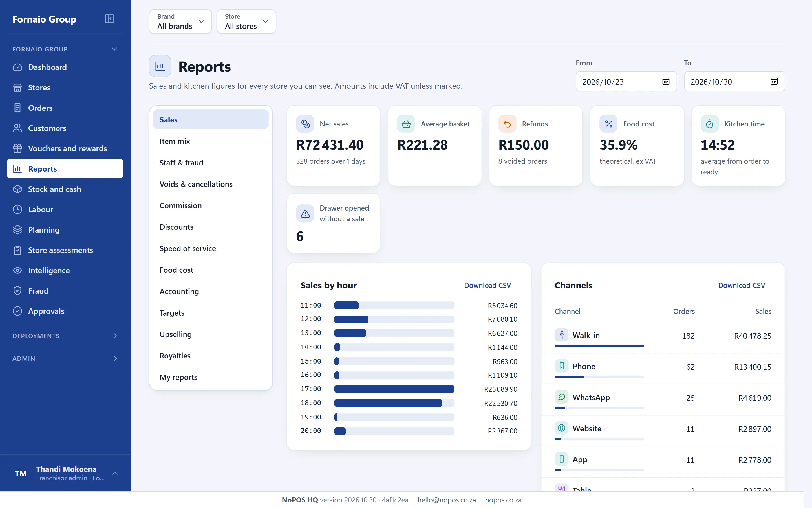Click the Dashboard gauge icon

click(17, 67)
